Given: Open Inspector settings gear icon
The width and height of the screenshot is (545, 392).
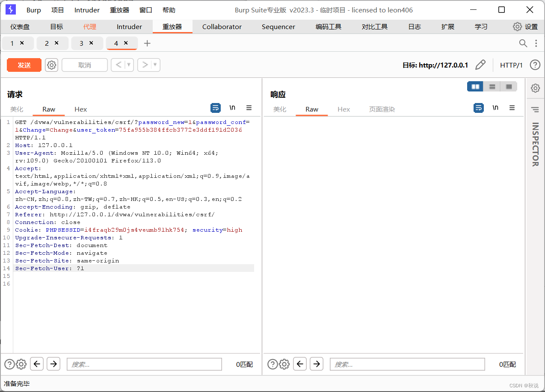Looking at the screenshot, I should (535, 88).
